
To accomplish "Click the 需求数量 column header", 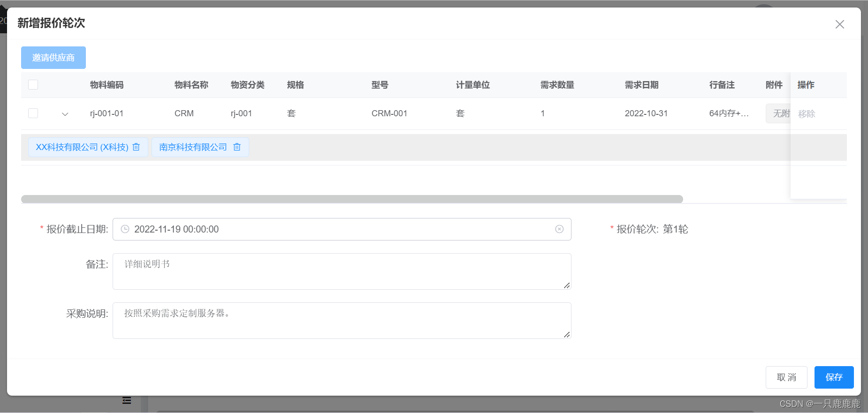I will click(557, 85).
